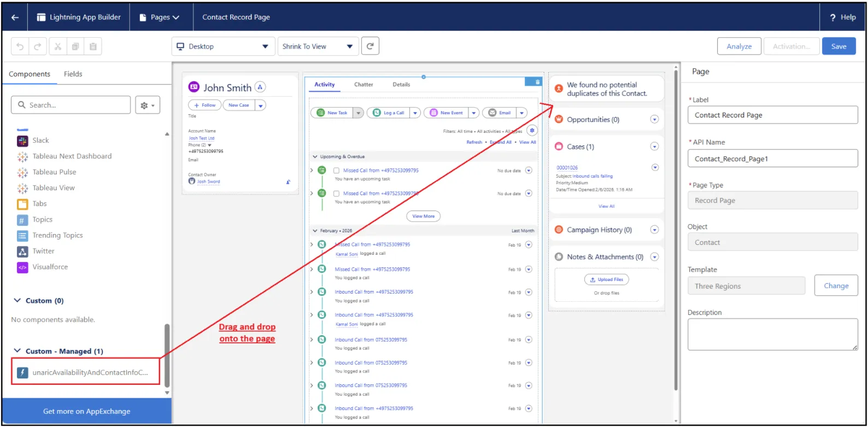Image resolution: width=868 pixels, height=427 pixels.
Task: Undo the last change
Action: [x=20, y=46]
